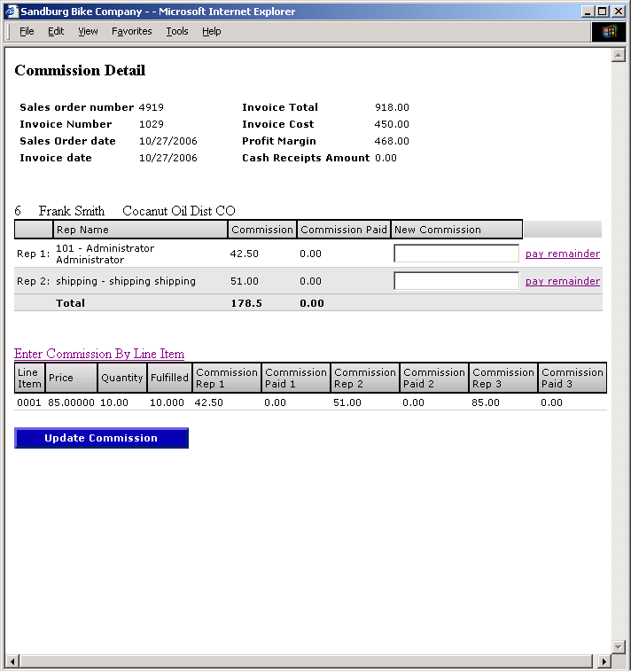
Task: Open the Favorites menu
Action: click(131, 31)
